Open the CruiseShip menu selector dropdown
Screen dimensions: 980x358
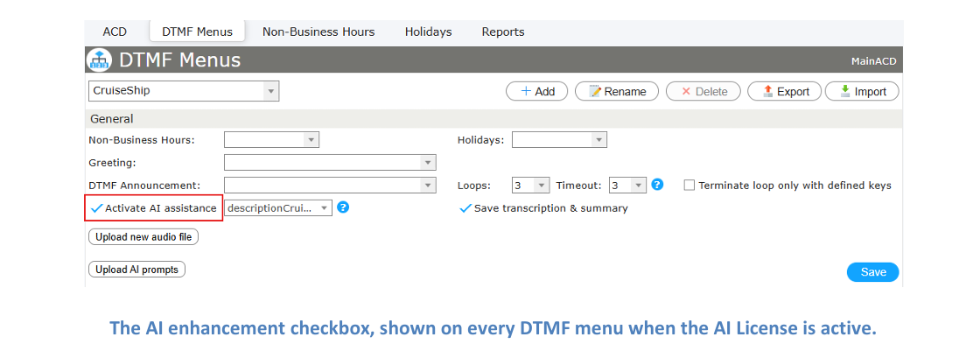(184, 90)
